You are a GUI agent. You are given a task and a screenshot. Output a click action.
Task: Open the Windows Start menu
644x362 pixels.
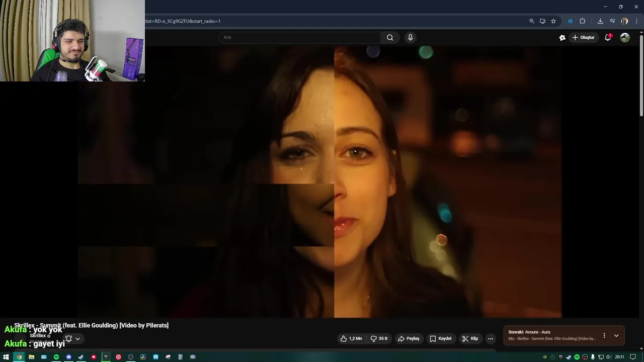click(x=6, y=357)
